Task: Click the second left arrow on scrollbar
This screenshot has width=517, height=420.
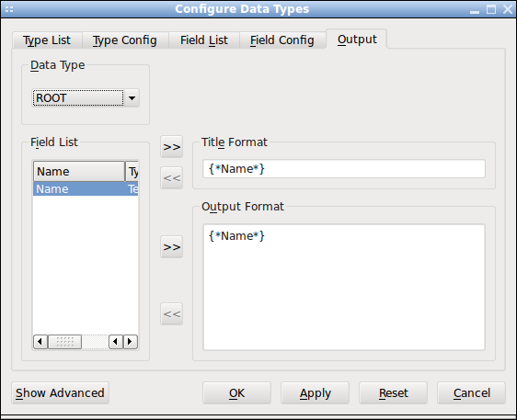Action: point(116,342)
